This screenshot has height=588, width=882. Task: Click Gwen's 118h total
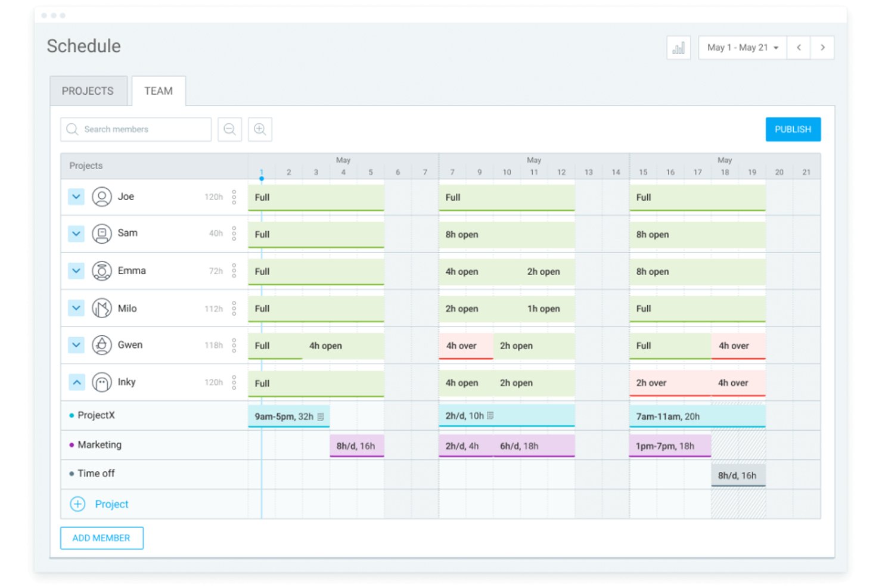click(213, 346)
